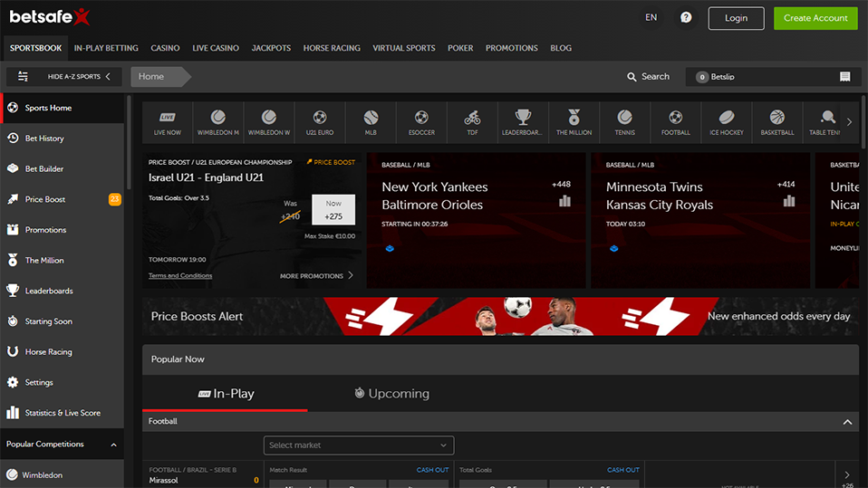The width and height of the screenshot is (868, 488).
Task: Open the Live Now icon
Action: coord(168,122)
